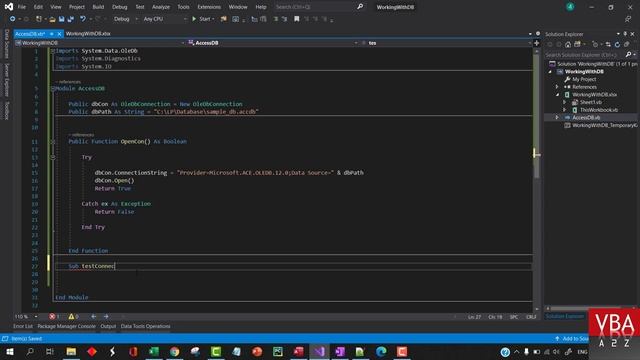The width and height of the screenshot is (640, 360).
Task: Collapse the Try block in the editor
Action: point(53,157)
